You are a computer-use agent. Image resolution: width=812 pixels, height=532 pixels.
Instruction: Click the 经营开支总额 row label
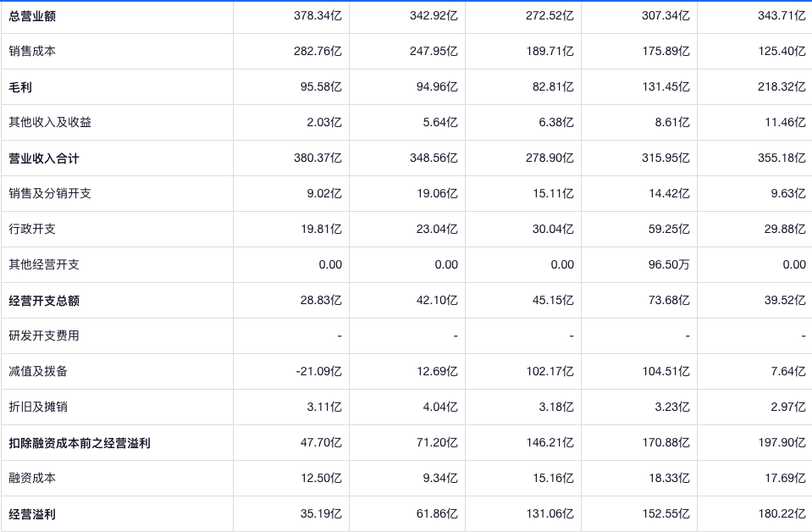click(44, 301)
